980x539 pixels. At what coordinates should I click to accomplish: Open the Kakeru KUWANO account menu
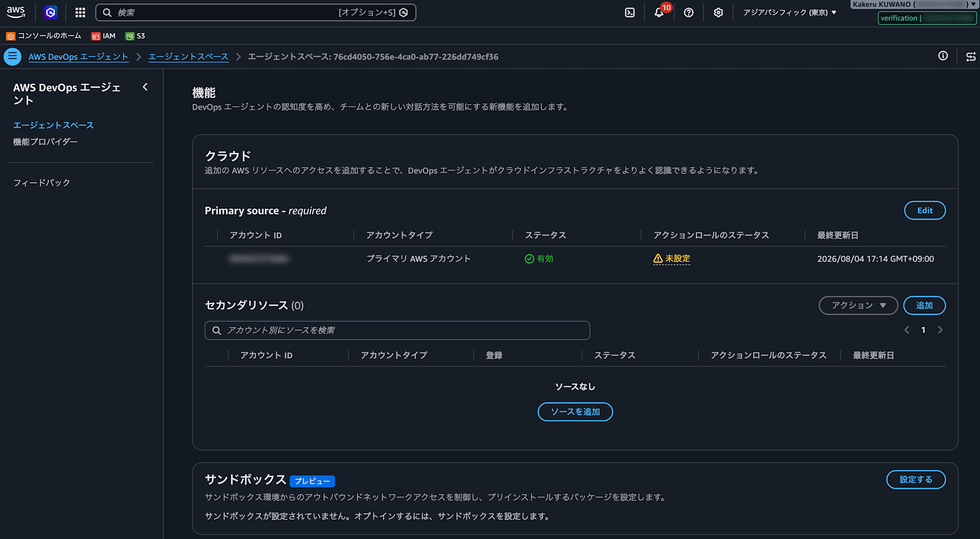pos(914,4)
